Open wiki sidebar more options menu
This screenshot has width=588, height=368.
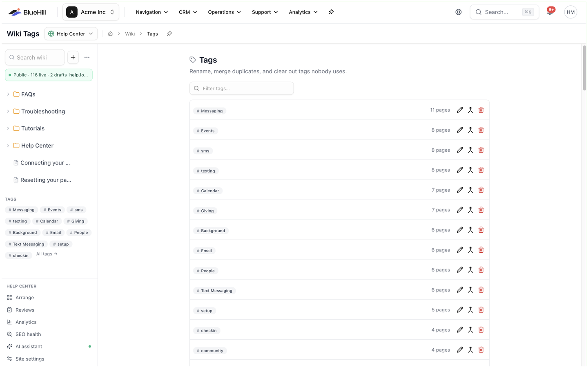[x=87, y=57]
